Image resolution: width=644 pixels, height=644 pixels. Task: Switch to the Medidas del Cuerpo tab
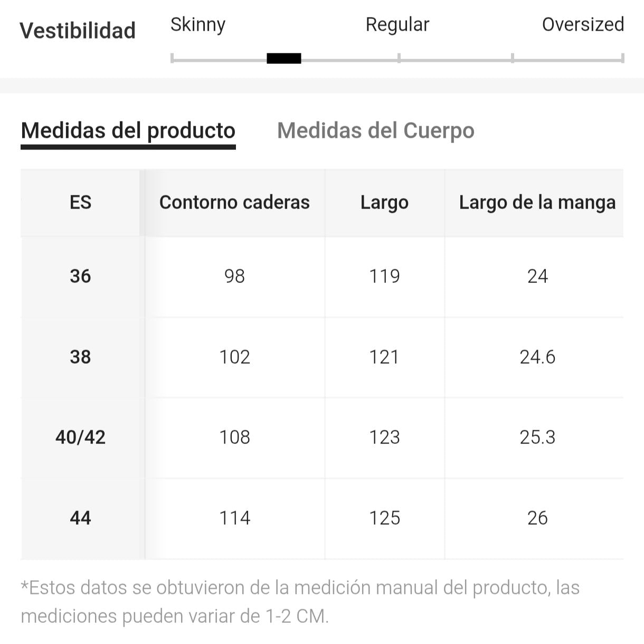click(375, 130)
